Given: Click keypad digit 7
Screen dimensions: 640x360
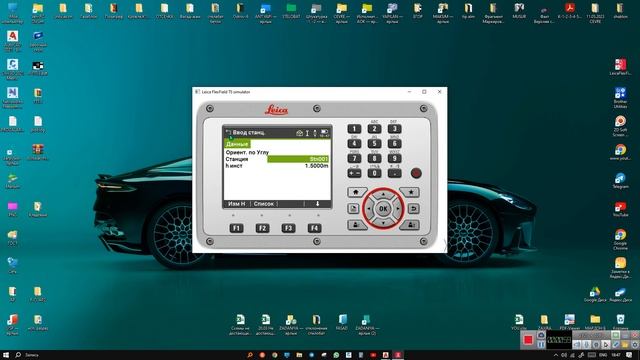Looking at the screenshot, I should pyautogui.click(x=354, y=158).
